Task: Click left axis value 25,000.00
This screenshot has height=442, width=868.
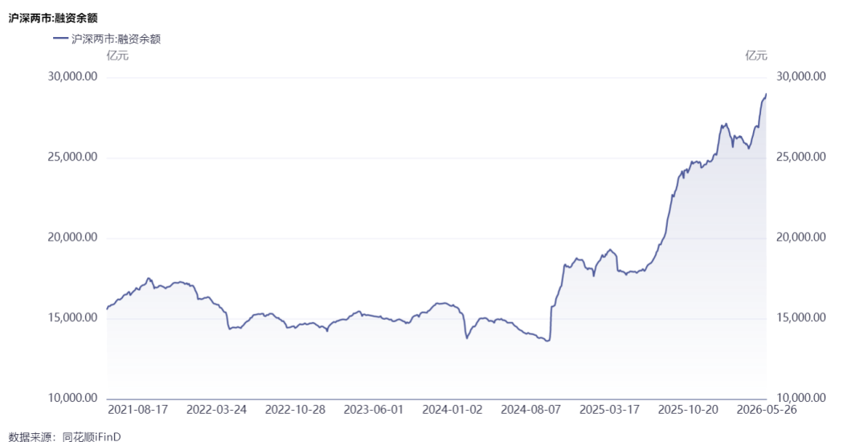Action: pos(72,157)
